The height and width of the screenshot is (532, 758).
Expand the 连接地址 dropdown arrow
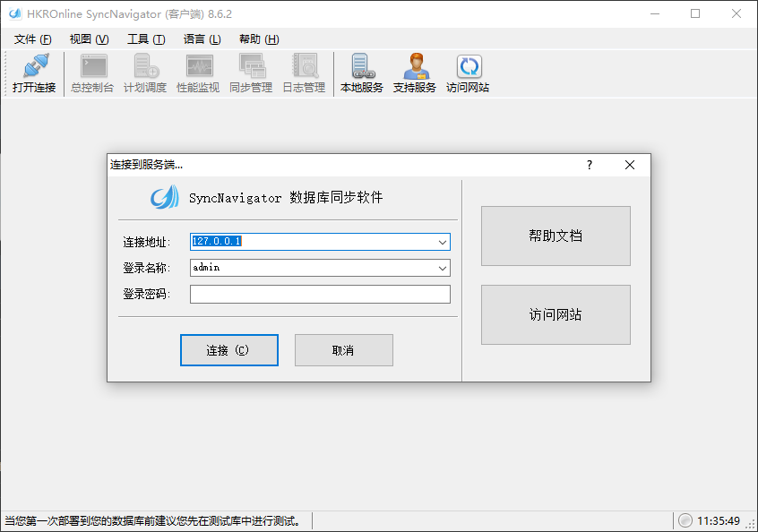click(443, 242)
